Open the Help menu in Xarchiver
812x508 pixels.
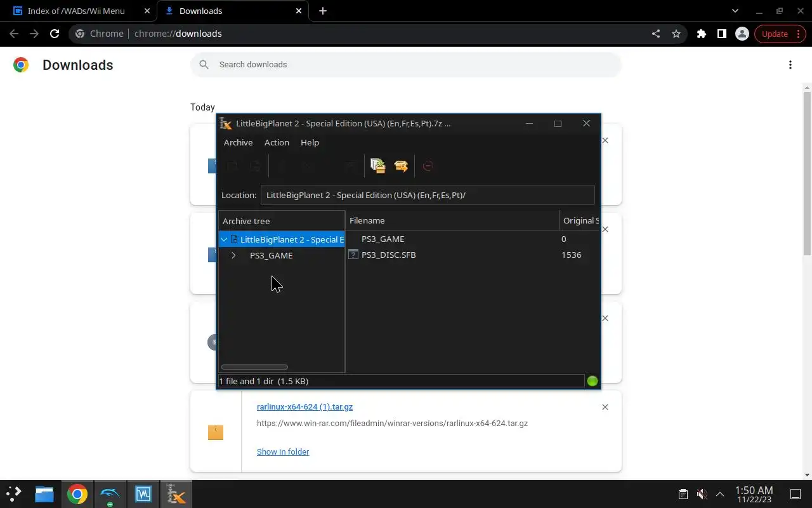click(x=310, y=142)
